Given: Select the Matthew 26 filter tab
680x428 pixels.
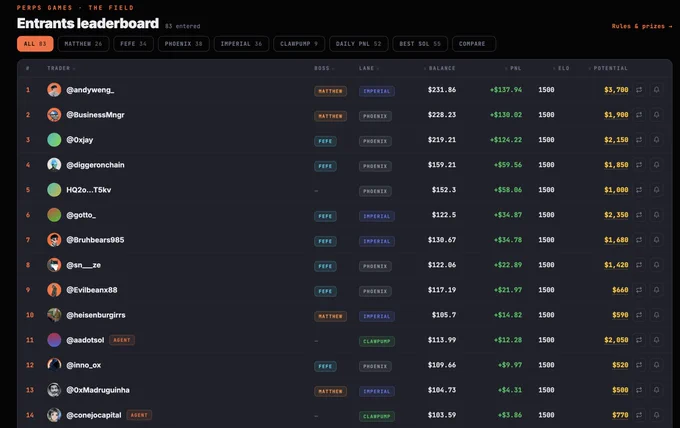Looking at the screenshot, I should tap(83, 44).
